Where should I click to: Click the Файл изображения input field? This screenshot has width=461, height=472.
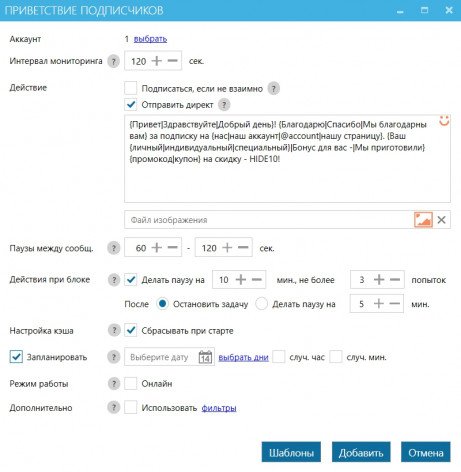(x=269, y=220)
